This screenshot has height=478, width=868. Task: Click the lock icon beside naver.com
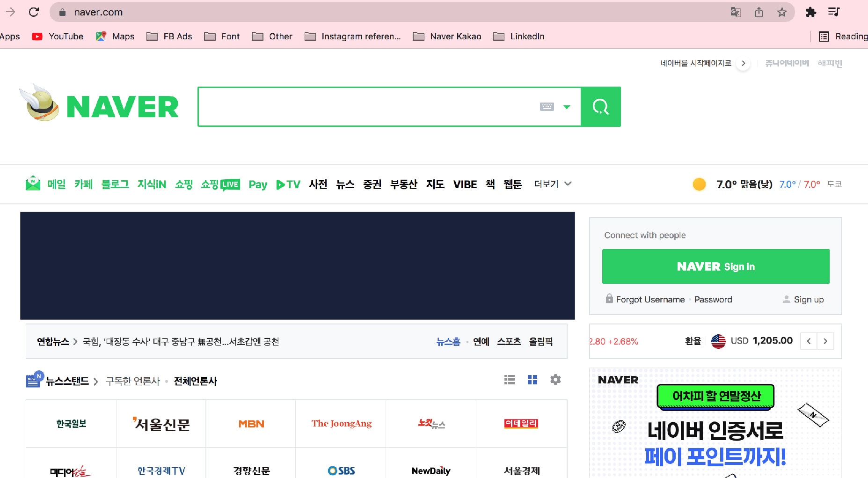click(x=62, y=12)
